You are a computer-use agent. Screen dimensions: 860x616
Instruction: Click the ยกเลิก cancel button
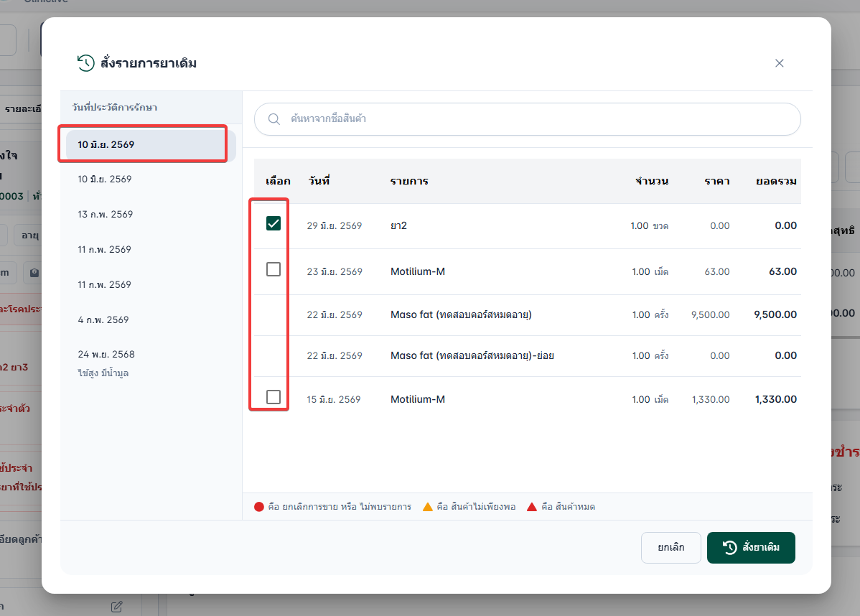pyautogui.click(x=670, y=547)
